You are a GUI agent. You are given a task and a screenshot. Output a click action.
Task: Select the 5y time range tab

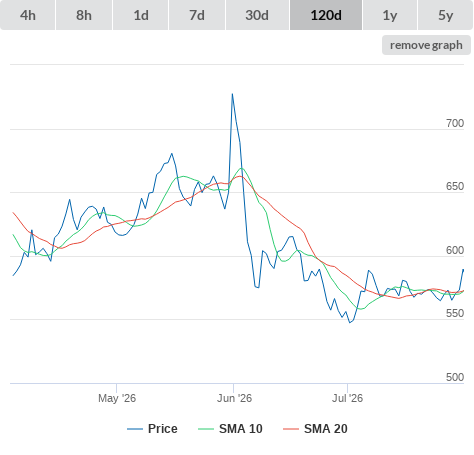pyautogui.click(x=446, y=15)
